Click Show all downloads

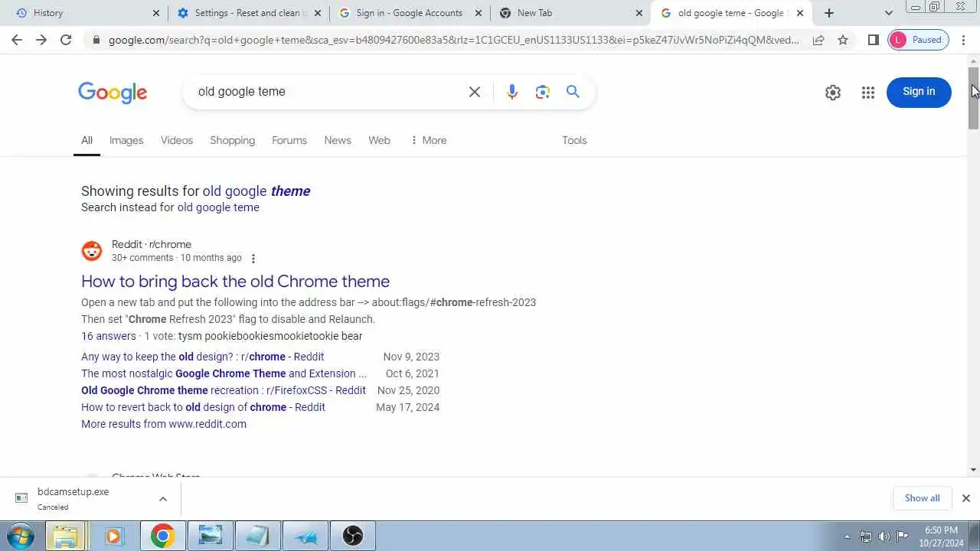coord(922,498)
